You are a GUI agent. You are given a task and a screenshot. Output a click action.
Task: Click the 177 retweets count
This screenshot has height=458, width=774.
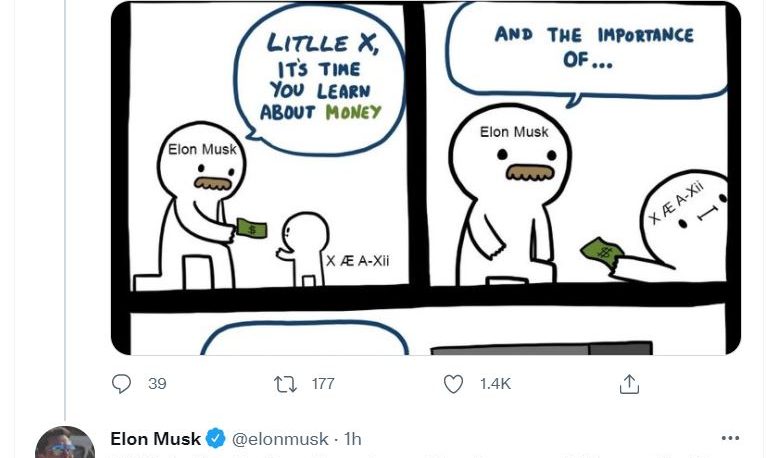[323, 384]
